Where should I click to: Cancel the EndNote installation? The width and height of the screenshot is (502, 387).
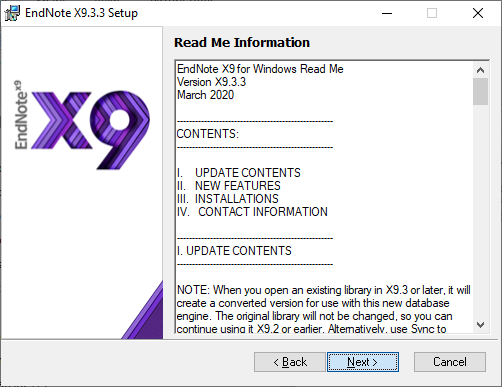[450, 362]
